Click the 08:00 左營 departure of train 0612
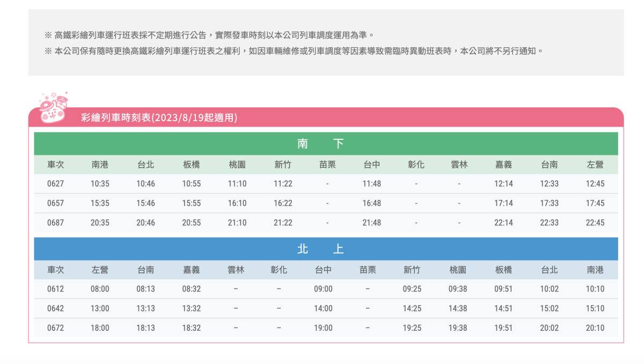This screenshot has height=364, width=644. click(x=100, y=289)
